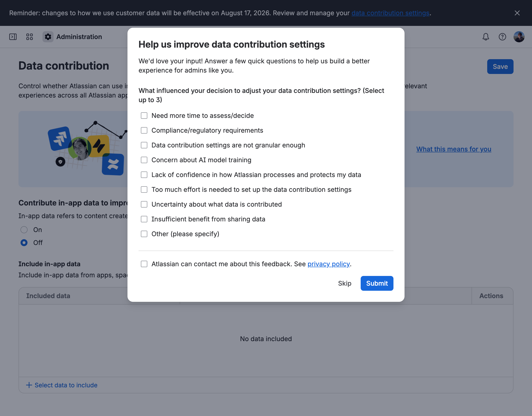Click the 'No data included' message
The image size is (532, 416).
tap(266, 339)
